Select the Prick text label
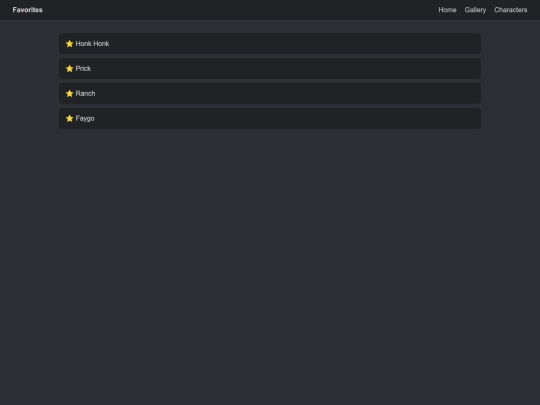Screen dimensions: 540x405 pos(83,69)
